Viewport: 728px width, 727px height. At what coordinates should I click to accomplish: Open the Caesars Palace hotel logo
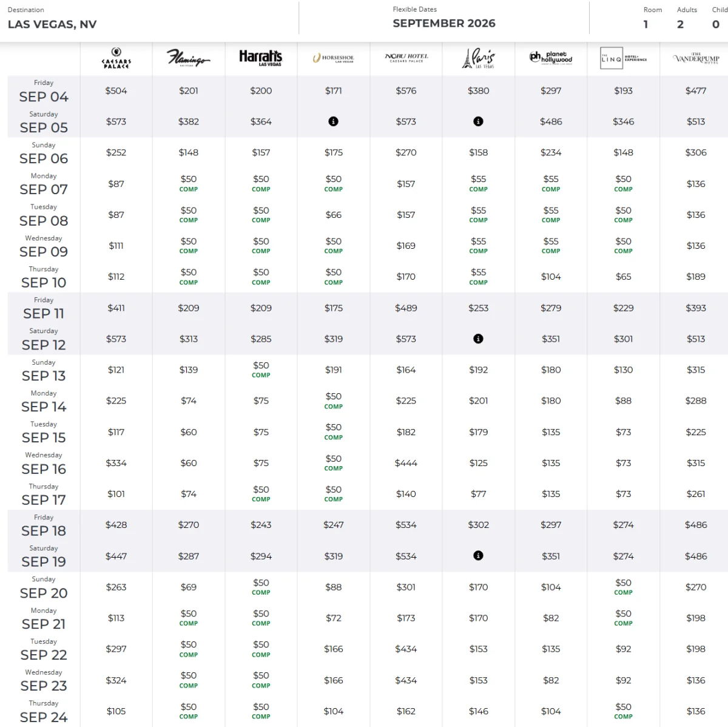click(116, 58)
